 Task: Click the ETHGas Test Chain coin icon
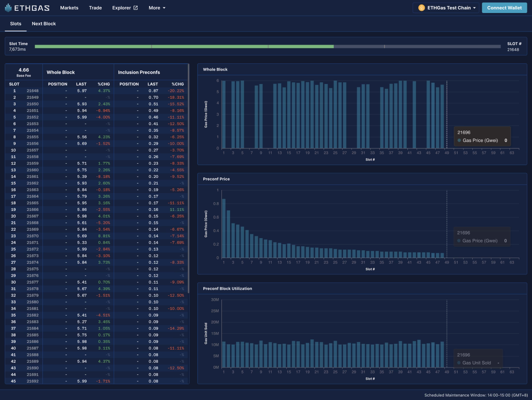421,8
